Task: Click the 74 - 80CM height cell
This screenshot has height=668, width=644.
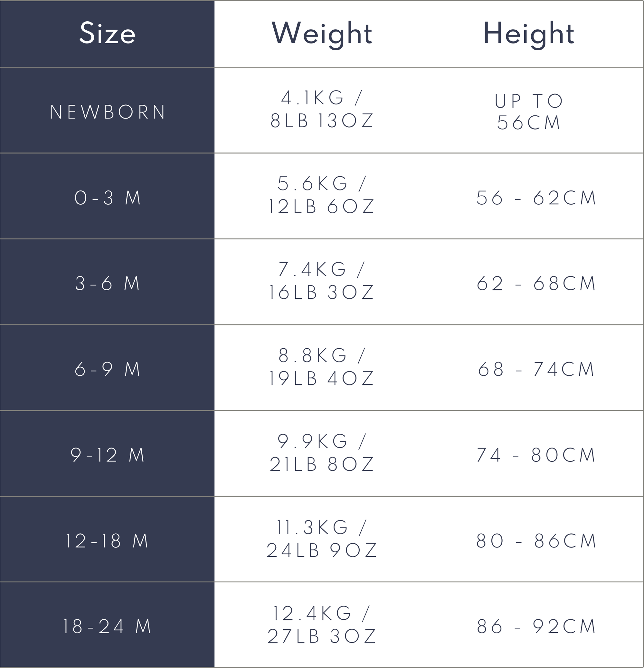Action: (x=536, y=455)
